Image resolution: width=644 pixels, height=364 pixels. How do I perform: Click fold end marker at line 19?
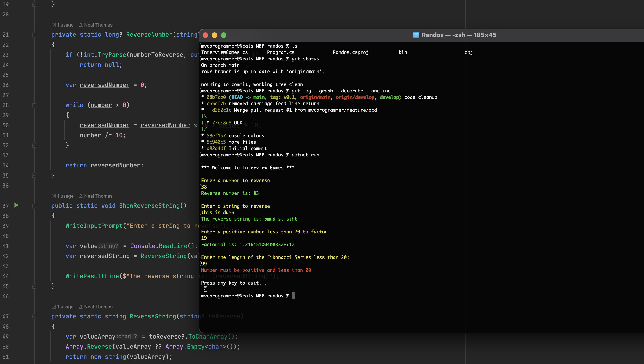[x=35, y=4]
